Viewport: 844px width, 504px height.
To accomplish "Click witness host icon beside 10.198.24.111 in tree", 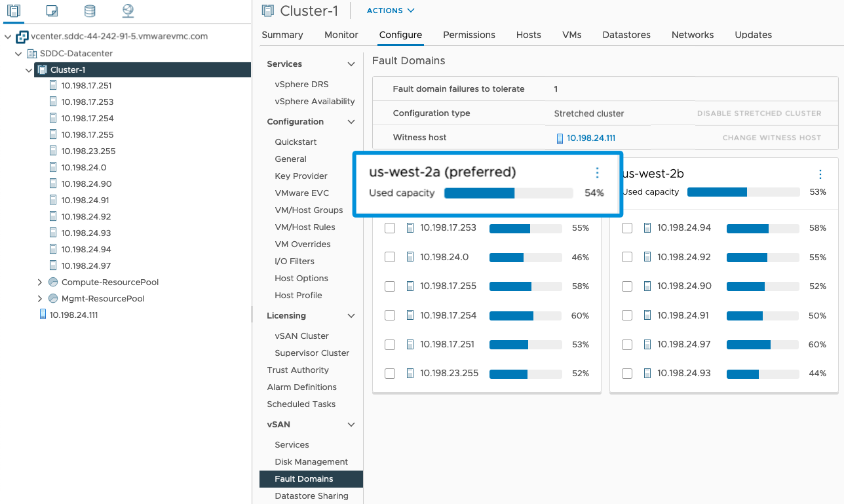I will tap(43, 315).
